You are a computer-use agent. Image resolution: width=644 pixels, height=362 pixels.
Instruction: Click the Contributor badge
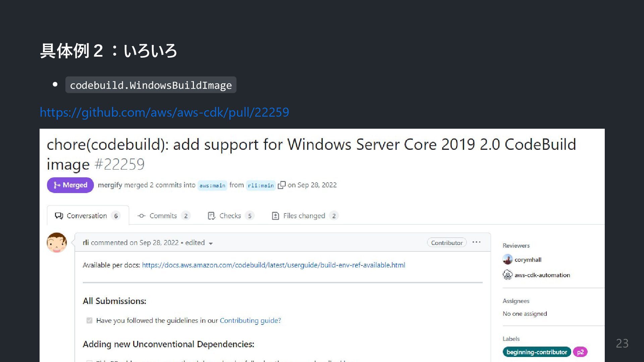(447, 243)
